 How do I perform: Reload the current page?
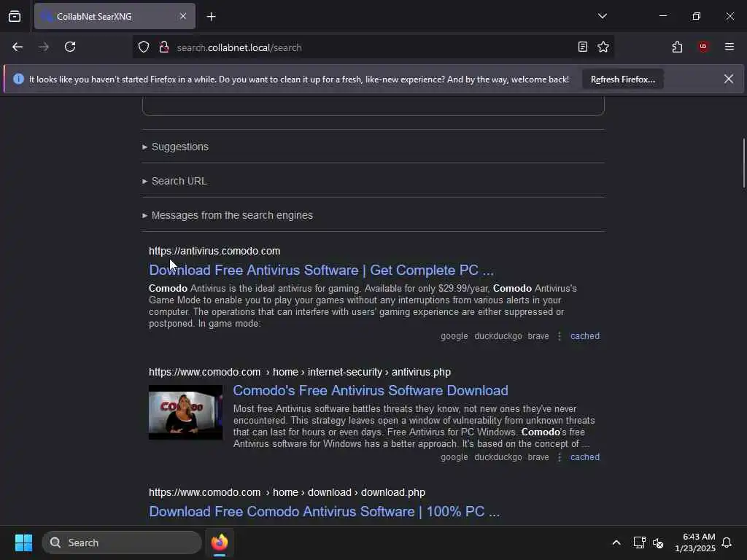(x=70, y=47)
